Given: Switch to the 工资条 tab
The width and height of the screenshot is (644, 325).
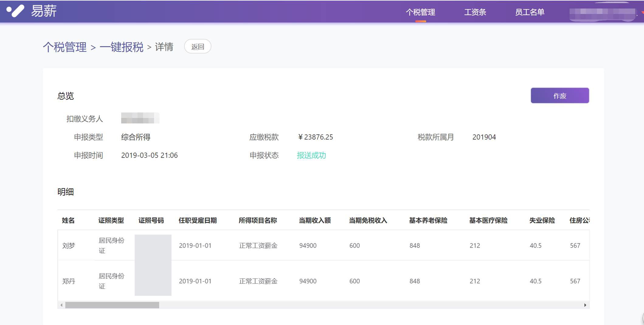Looking at the screenshot, I should [x=475, y=12].
